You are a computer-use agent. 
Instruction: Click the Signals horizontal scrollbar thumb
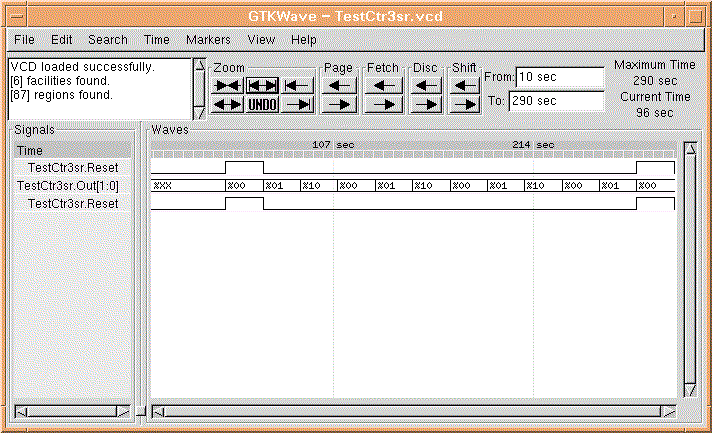72,412
